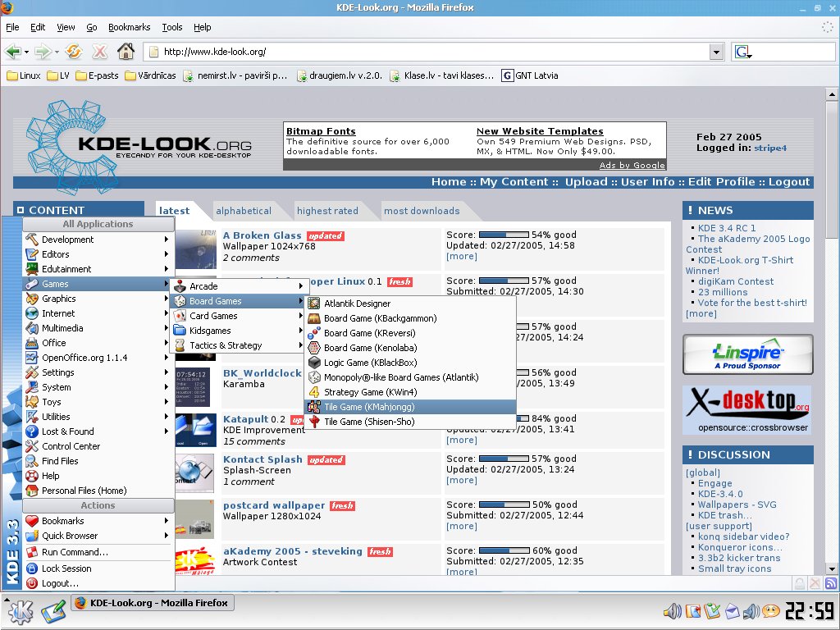Screen dimensions: 840x630
Task: Expand the Quick Browser submenu
Action: pos(99,536)
